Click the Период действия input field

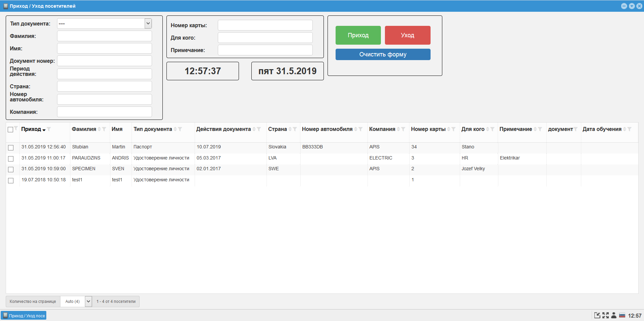coord(104,74)
